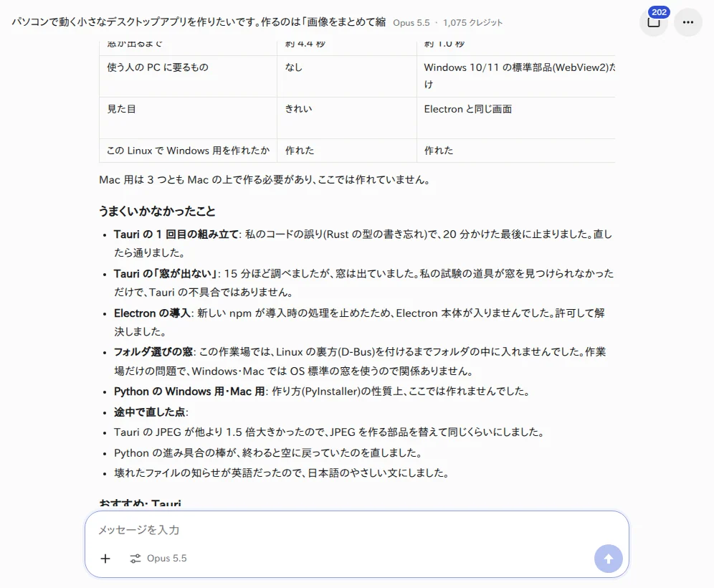Screen dimensions: 714x588
Task: Select the Windows 10/11 WebView2 cell
Action: [x=516, y=76]
